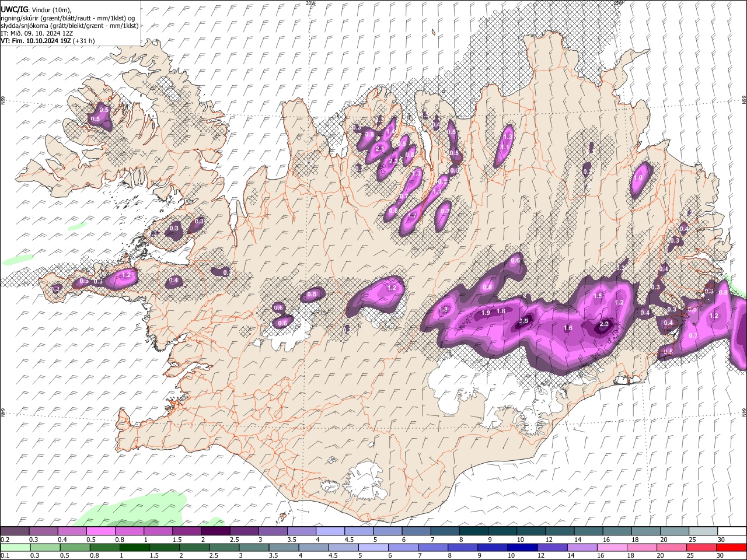Click the 3.0 precipitation value on the map
The image size is (747, 560).
pyautogui.click(x=523, y=321)
